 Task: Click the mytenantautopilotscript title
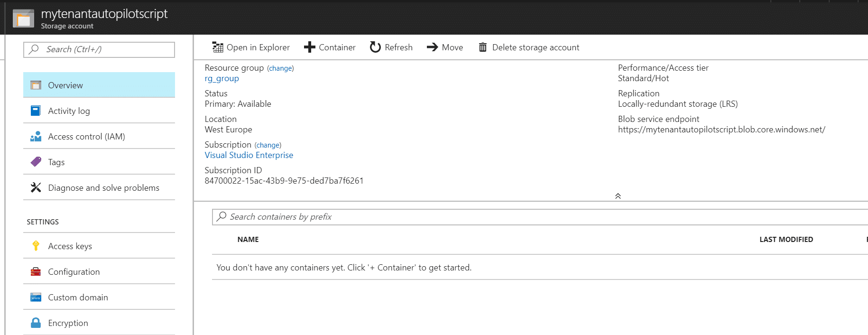point(104,14)
